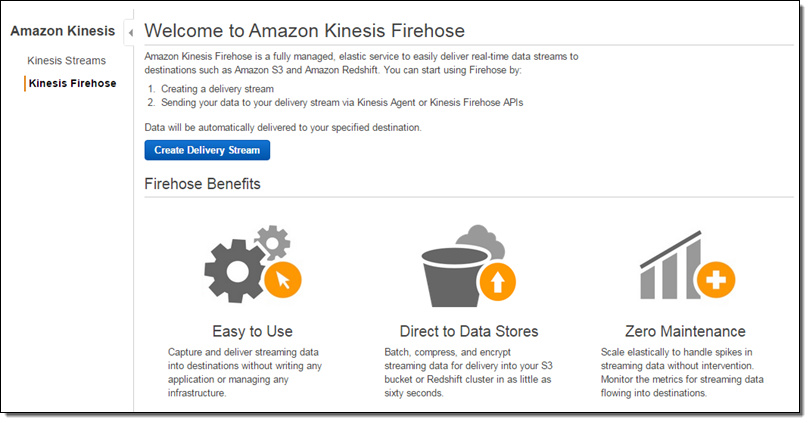Click the large dark gear icon
Screen dimensions: 810x423
(x=237, y=268)
